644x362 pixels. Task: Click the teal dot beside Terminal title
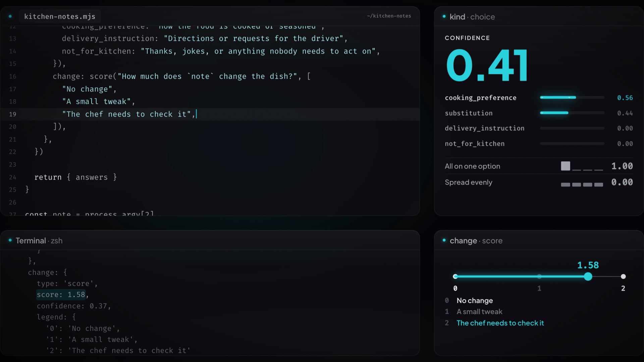tap(10, 240)
